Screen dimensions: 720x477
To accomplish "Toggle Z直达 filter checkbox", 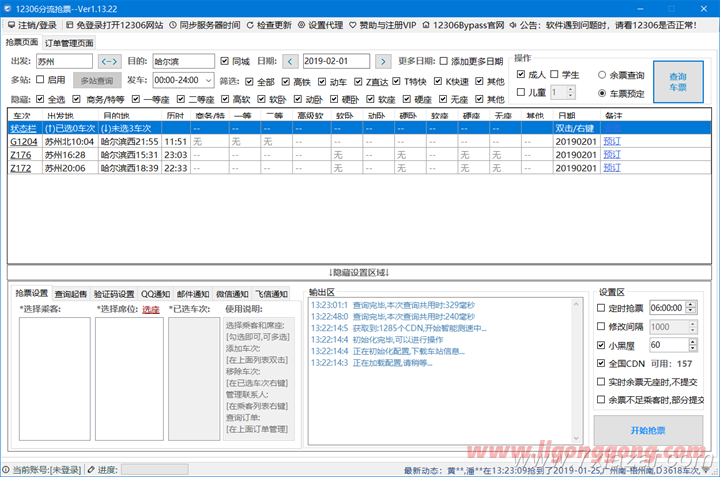I will (358, 81).
